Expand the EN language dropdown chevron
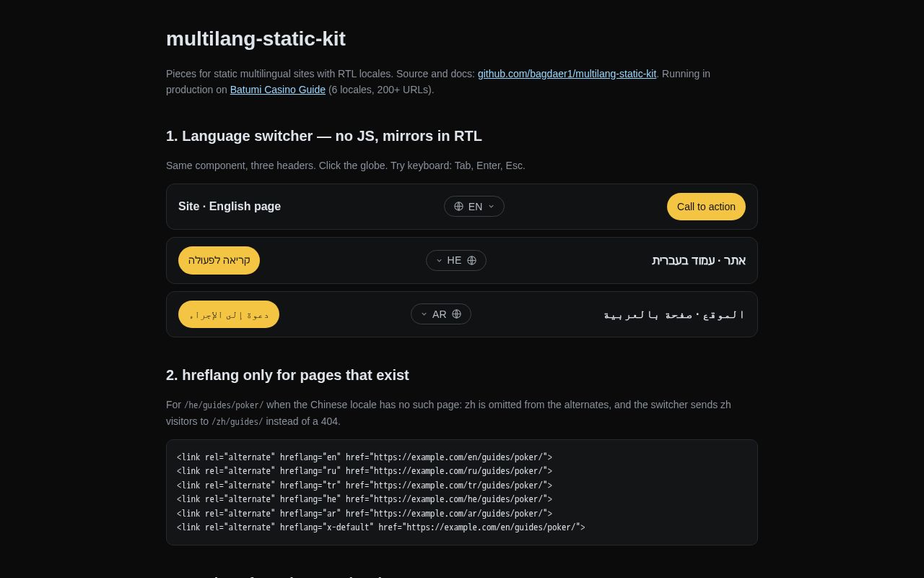Viewport: 924px width, 578px height. [x=492, y=207]
